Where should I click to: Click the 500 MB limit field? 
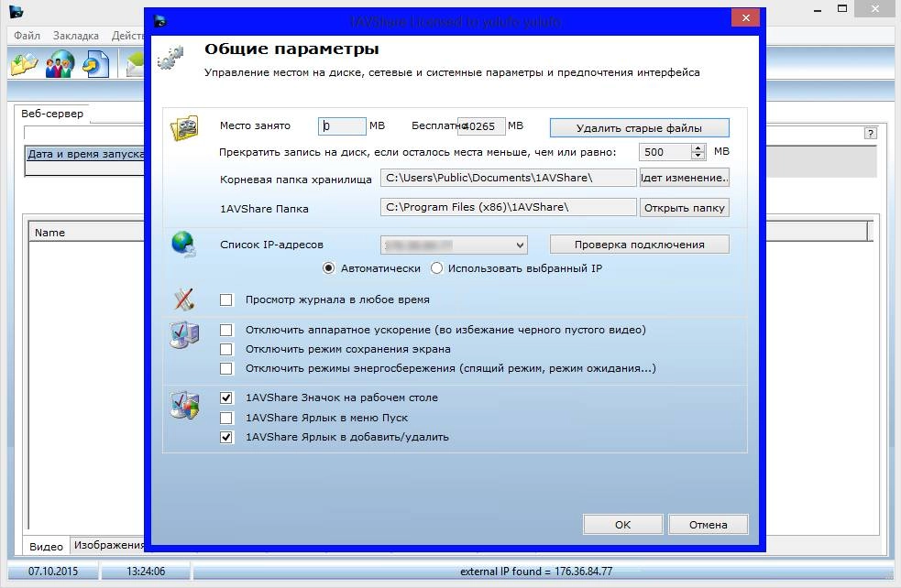(x=665, y=152)
